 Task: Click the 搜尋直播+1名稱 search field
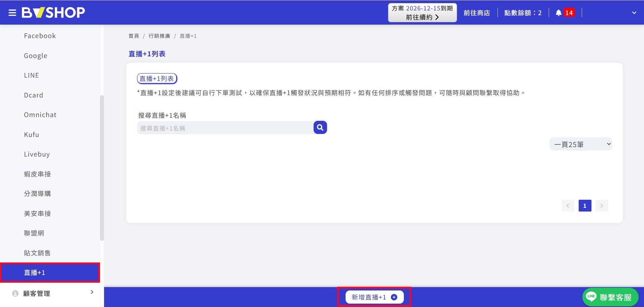[x=225, y=128]
